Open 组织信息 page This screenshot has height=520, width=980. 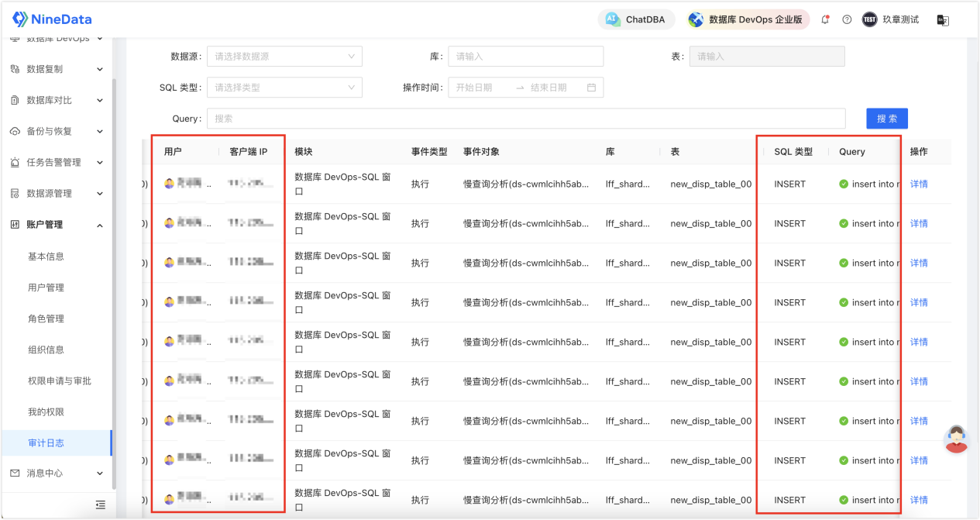coord(46,350)
